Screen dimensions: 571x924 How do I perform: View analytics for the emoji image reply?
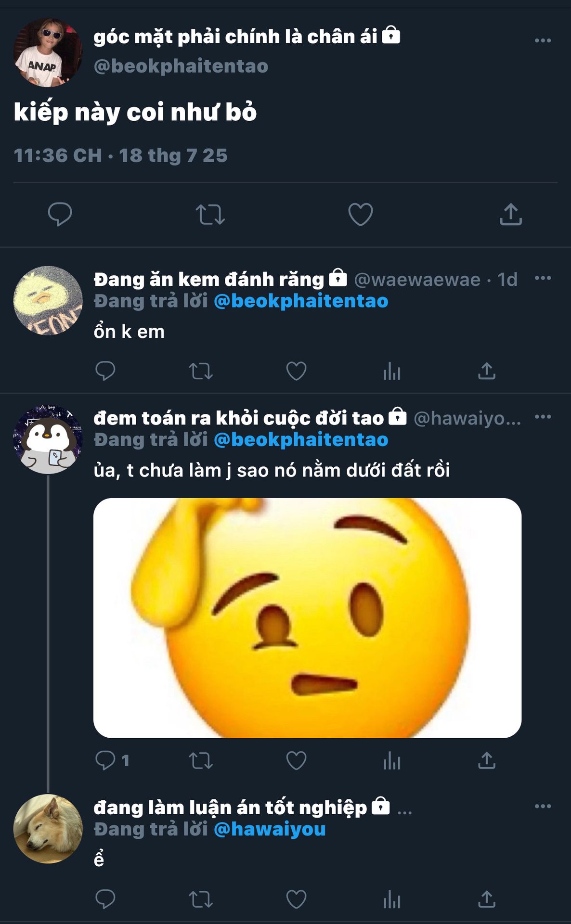click(x=391, y=761)
